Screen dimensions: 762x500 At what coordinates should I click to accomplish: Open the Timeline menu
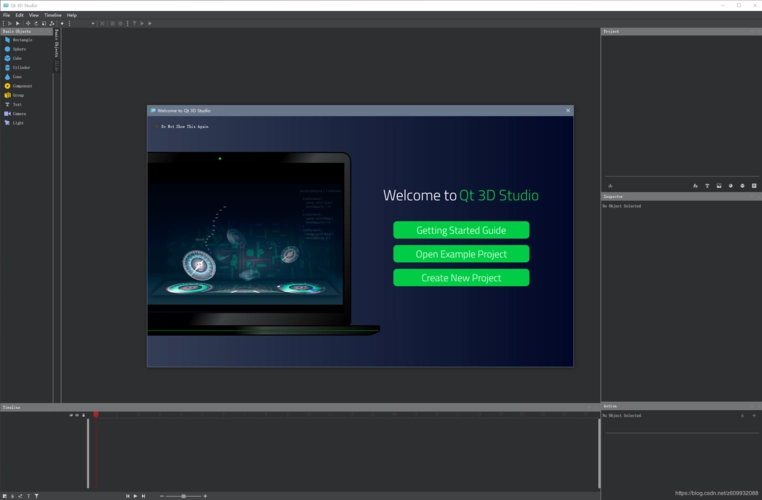(x=53, y=15)
